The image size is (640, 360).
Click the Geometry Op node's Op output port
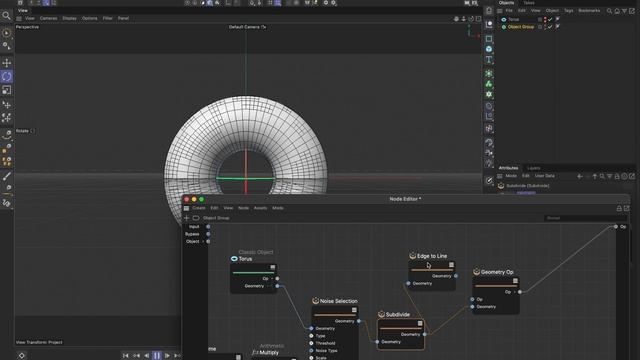[520, 292]
